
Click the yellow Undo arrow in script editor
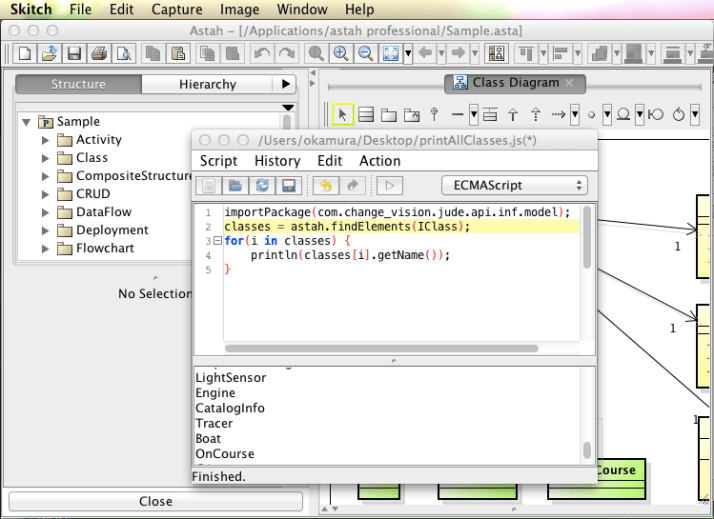tap(326, 186)
